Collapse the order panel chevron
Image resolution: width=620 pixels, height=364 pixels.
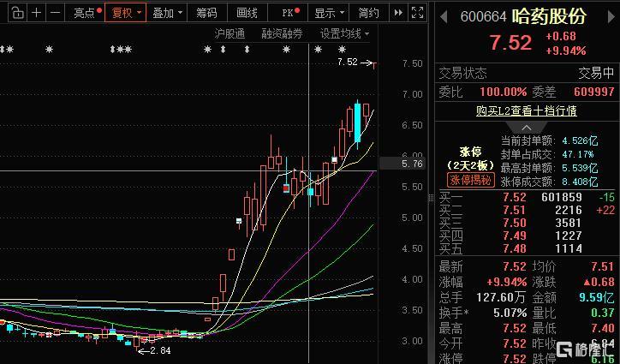coord(527,128)
